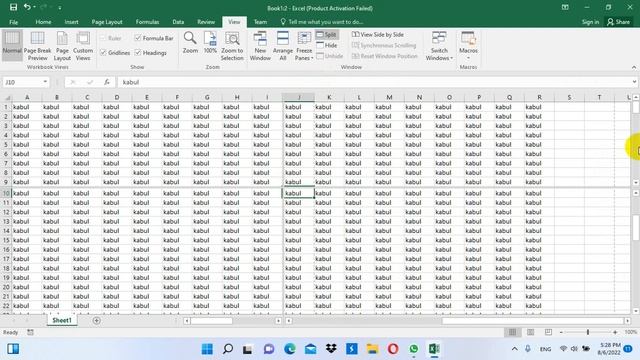Select Normal workbook view
This screenshot has width=640, height=360.
click(x=12, y=45)
